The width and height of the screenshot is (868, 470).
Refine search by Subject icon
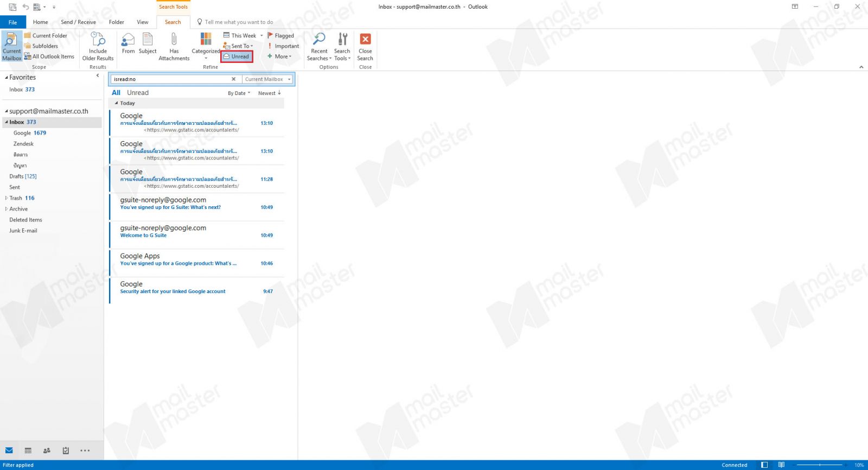click(148, 43)
